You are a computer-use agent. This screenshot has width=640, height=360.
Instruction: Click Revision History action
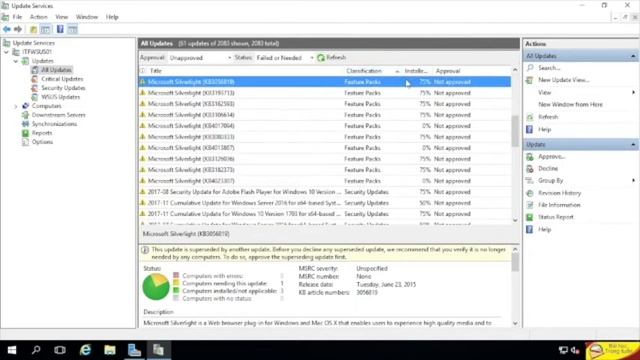coord(559,193)
